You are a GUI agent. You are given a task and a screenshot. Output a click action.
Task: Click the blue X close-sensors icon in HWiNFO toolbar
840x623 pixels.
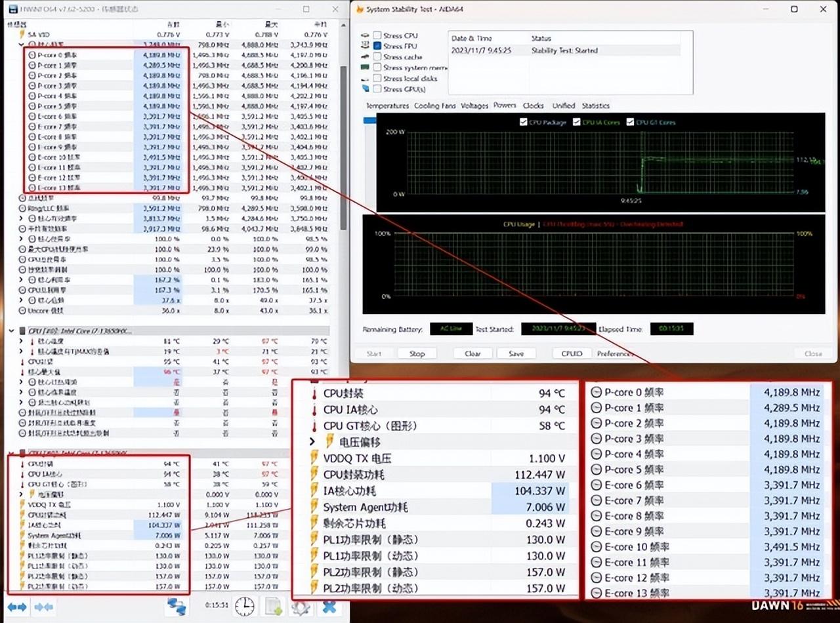[329, 607]
